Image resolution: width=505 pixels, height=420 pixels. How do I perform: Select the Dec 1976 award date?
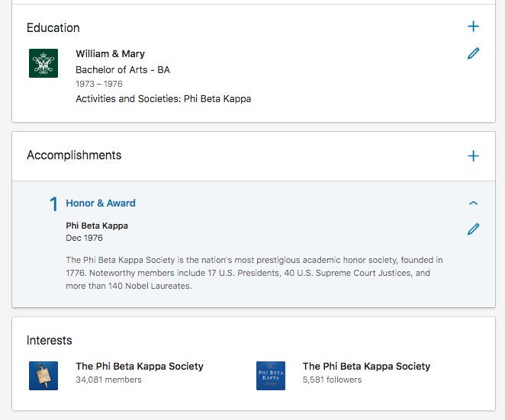coord(84,238)
